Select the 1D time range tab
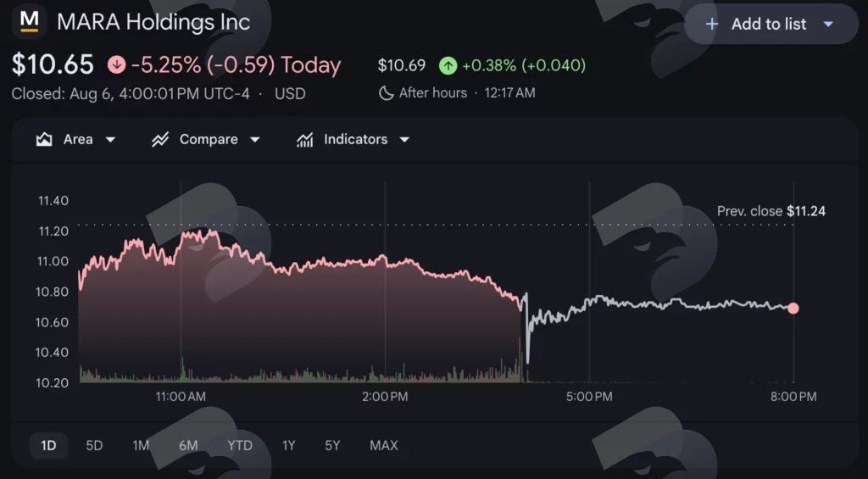 (48, 445)
